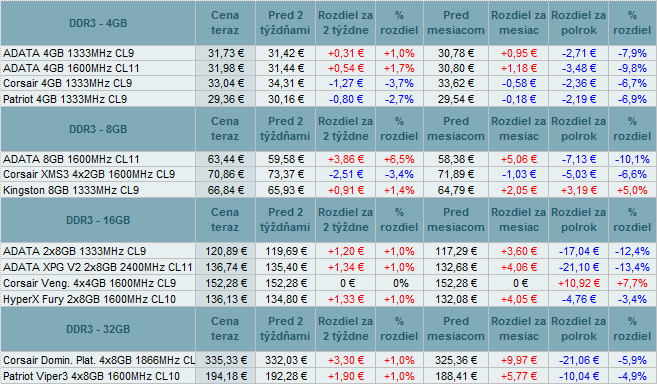Click the DDR3 - 4GB section header
The image size is (657, 384).
point(98,23)
